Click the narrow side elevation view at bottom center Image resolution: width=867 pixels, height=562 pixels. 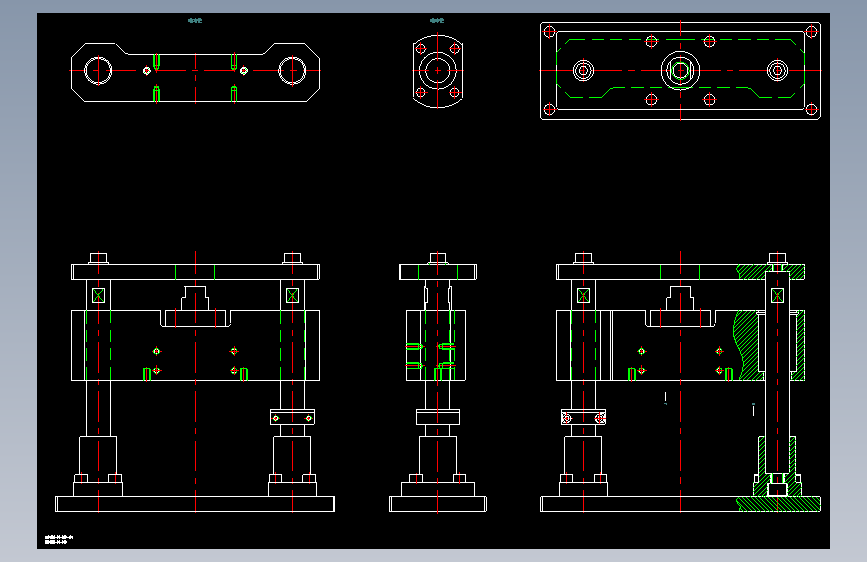point(437,382)
